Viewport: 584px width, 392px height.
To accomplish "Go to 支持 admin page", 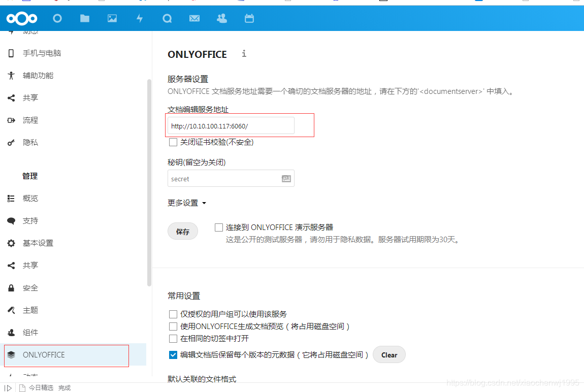I will pos(30,221).
